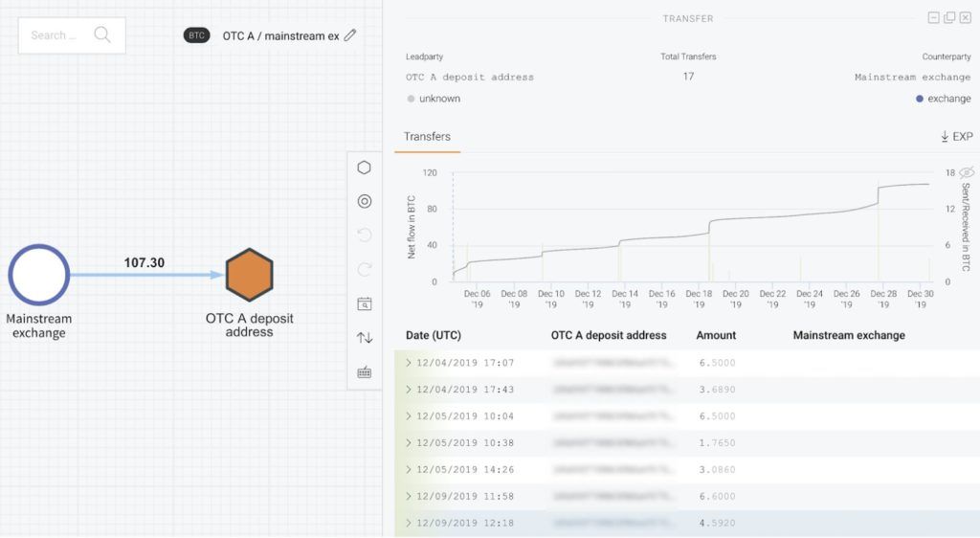Image resolution: width=980 pixels, height=538 pixels.
Task: Click the hexagon node tool icon
Action: pos(364,168)
